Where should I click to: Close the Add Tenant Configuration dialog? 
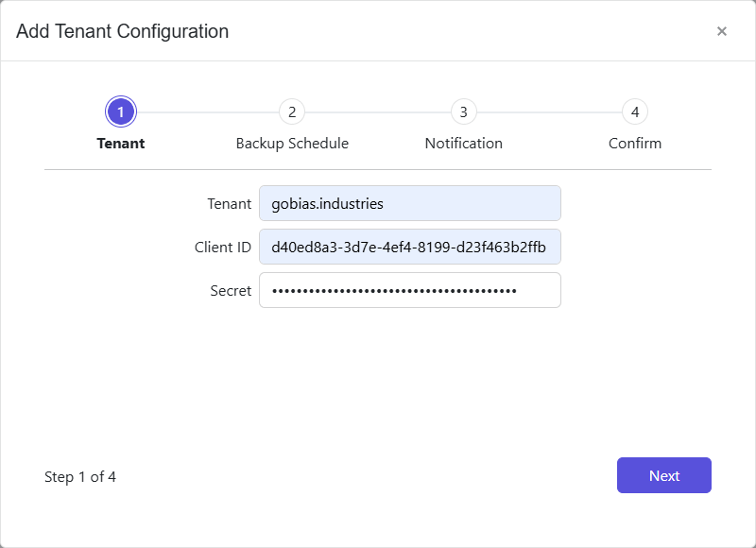[722, 31]
